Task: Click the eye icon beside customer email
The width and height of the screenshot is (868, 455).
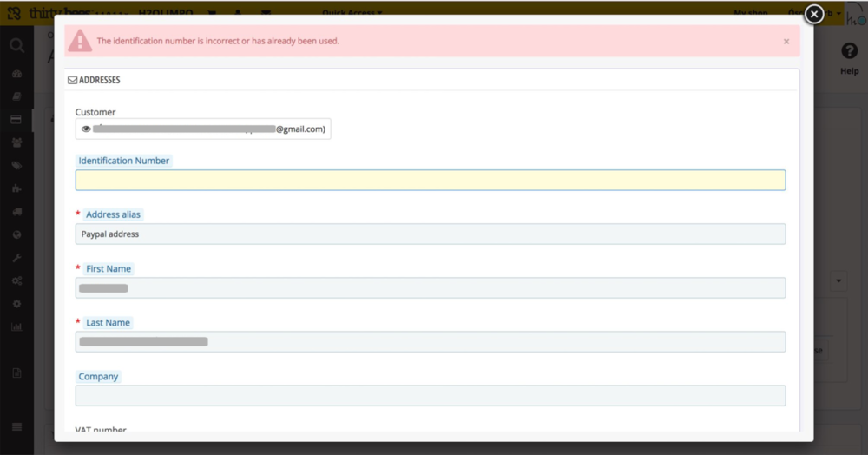Action: coord(86,129)
